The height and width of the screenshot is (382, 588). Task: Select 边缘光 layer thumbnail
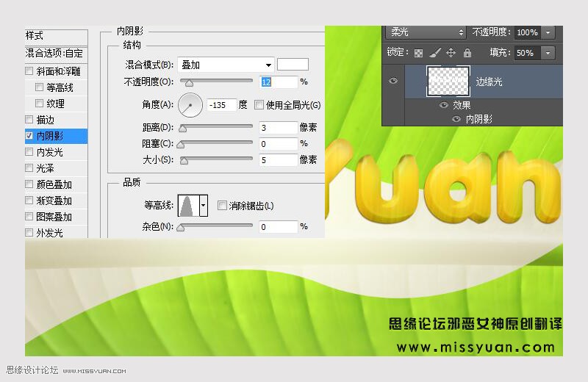point(448,81)
